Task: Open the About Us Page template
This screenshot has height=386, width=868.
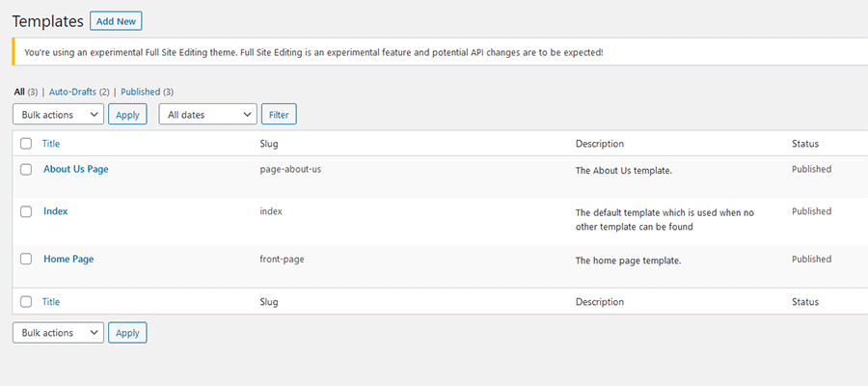Action: [x=75, y=169]
